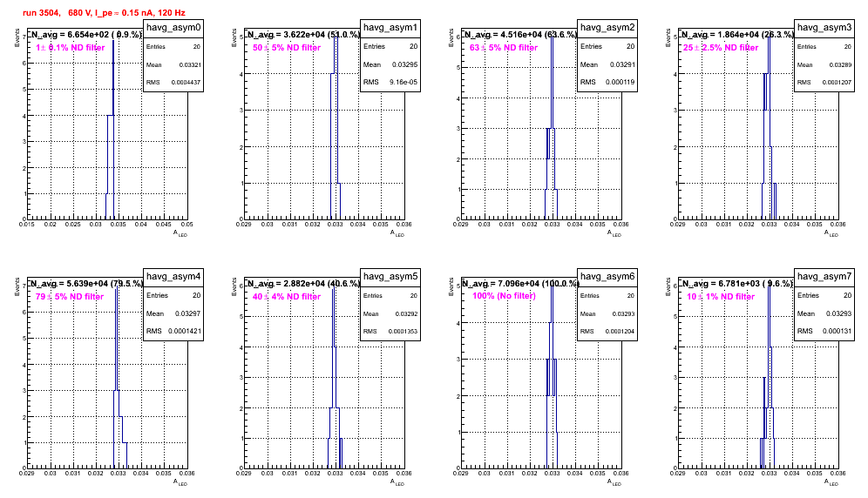Click the A_LED axis title under havg_asym7
This screenshot has width=868, height=498.
[831, 482]
